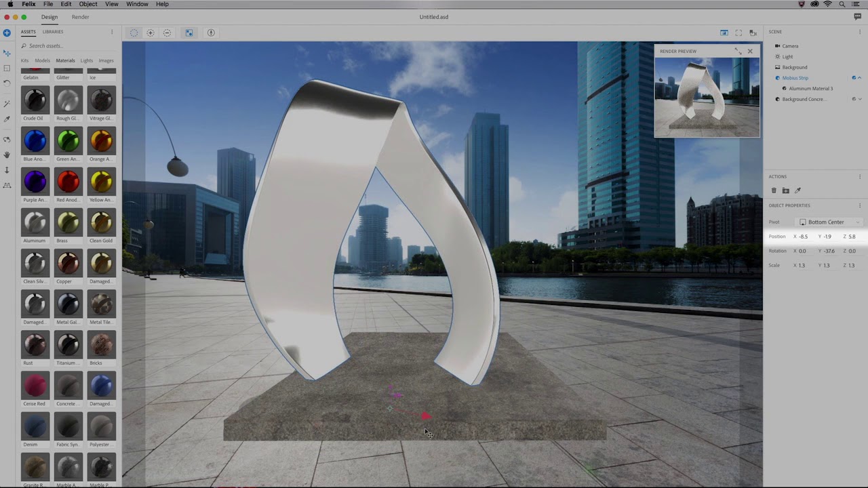Image resolution: width=868 pixels, height=488 pixels.
Task: Open the Pivot dropdown showing Bottom Center
Action: 829,222
